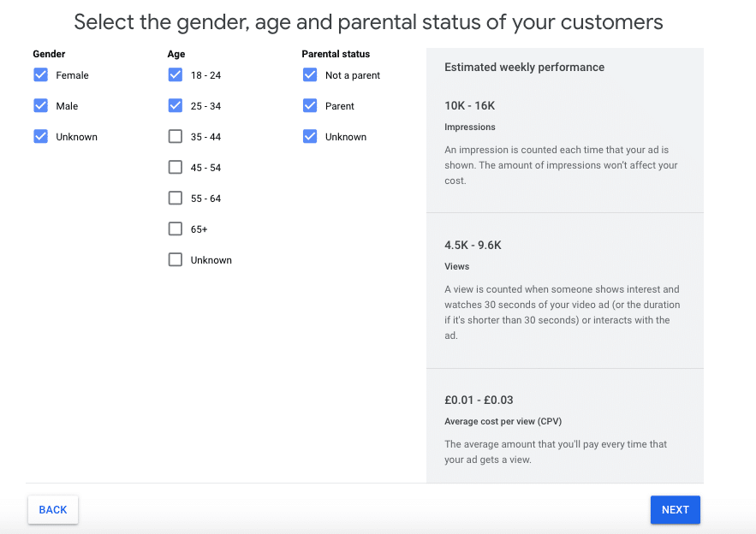Viewport: 756px width, 534px height.
Task: Toggle the Unknown gender checkbox
Action: pyautogui.click(x=41, y=136)
